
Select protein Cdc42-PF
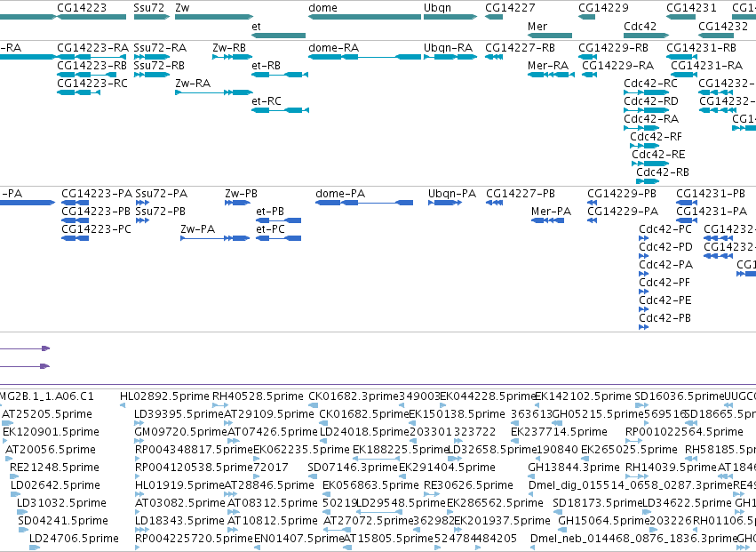pos(644,292)
